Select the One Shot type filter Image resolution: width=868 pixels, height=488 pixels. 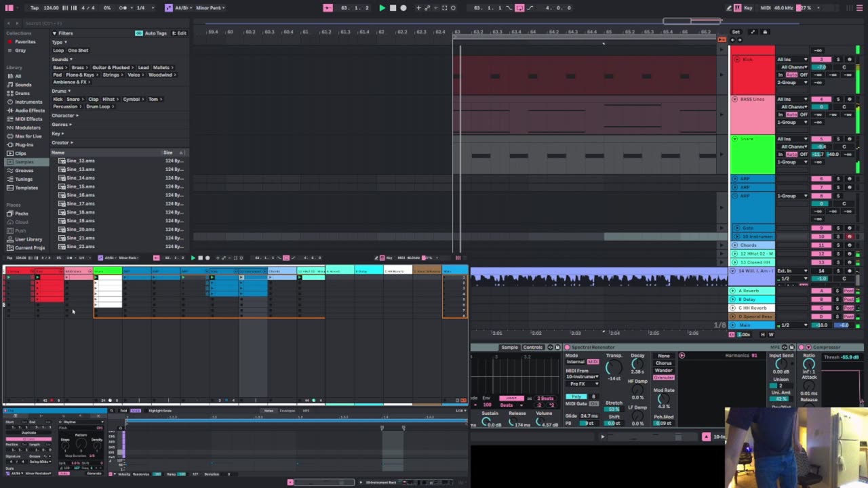pos(78,50)
